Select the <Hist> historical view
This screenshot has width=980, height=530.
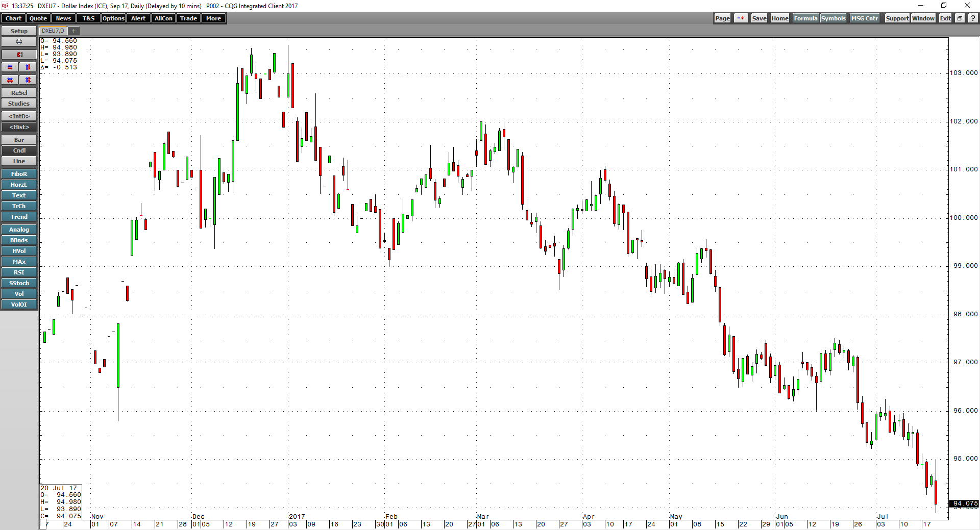tap(19, 127)
